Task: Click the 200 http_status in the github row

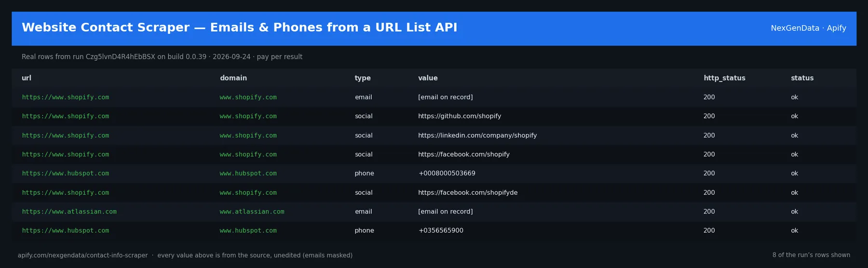Action: click(709, 116)
